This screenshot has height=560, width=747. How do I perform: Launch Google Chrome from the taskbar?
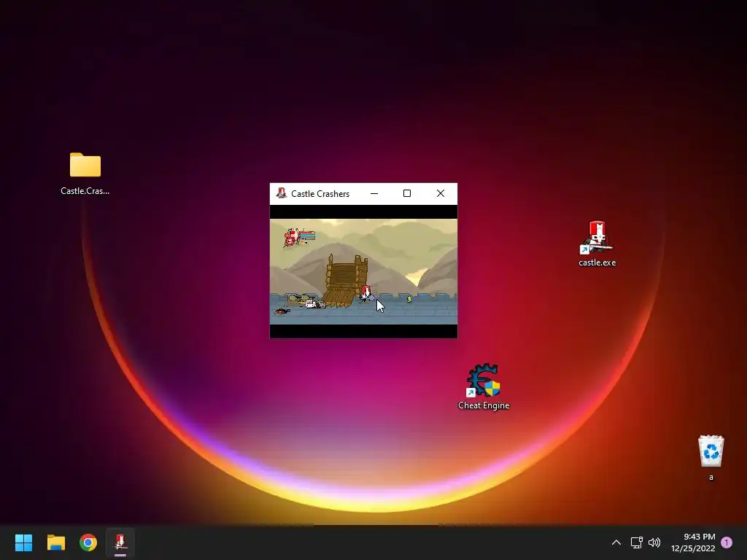pyautogui.click(x=88, y=542)
